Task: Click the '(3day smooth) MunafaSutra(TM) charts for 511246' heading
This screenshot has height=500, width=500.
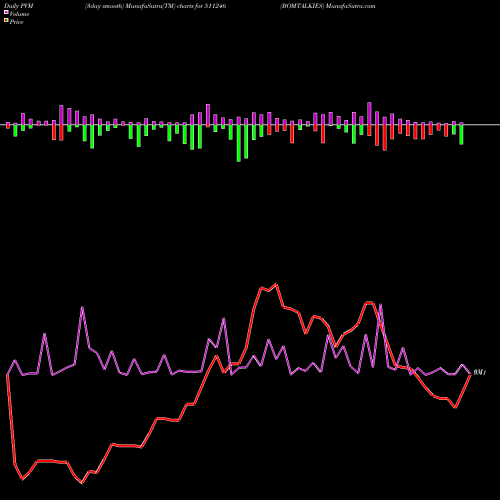Action: [155, 6]
